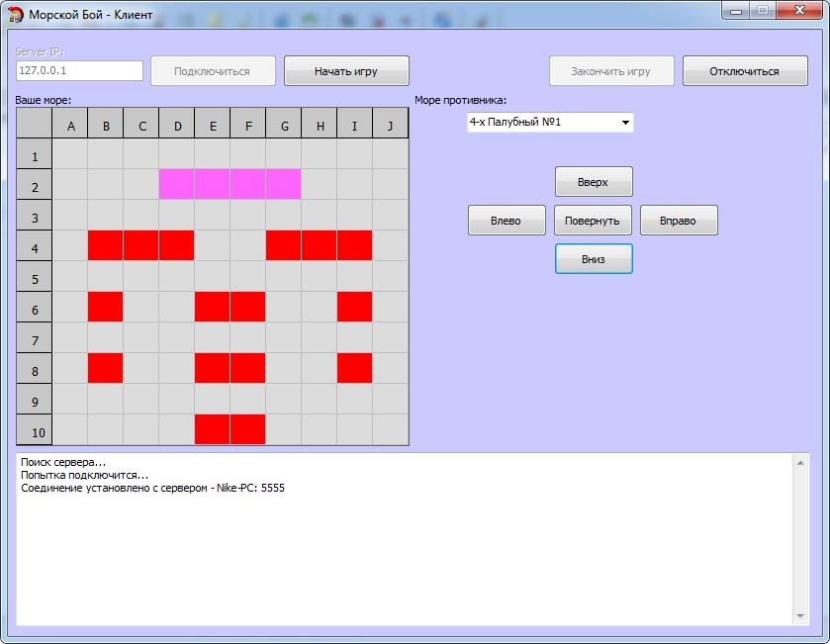Click red ship cell I8

pyautogui.click(x=355, y=368)
